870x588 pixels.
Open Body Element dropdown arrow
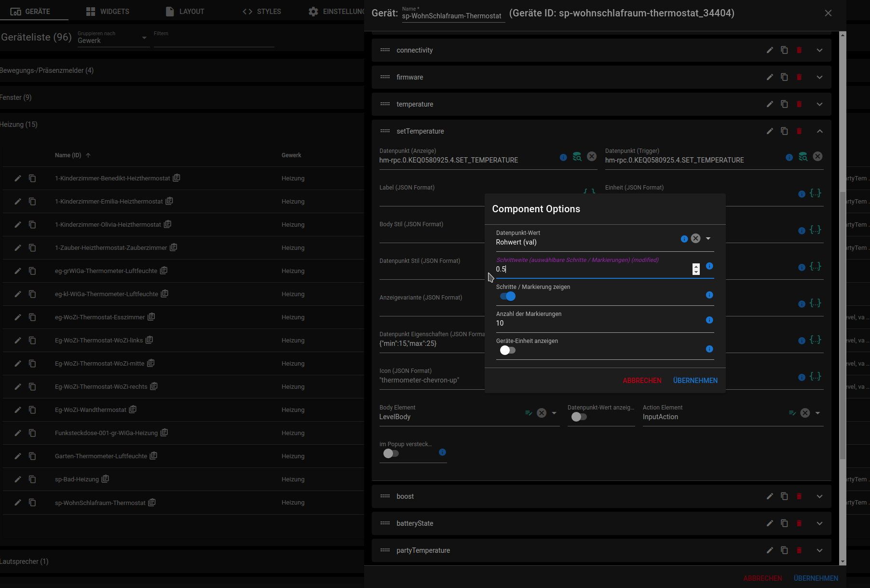(x=554, y=413)
